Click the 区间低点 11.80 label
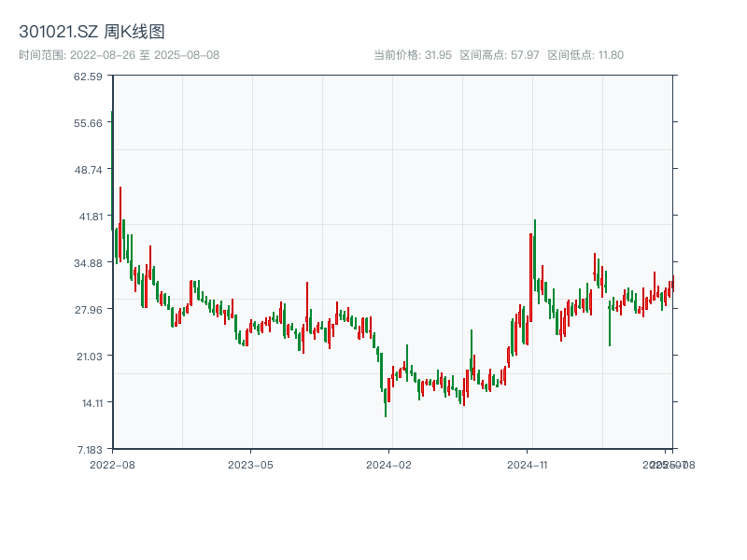Screen dimensions: 747x560 (x=585, y=55)
